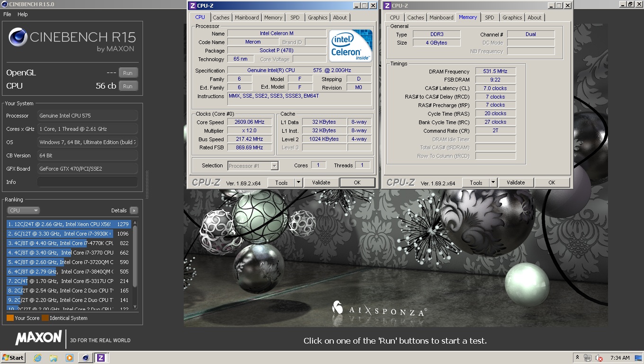
Task: Open the File menu in Cinebench
Action: coord(7,14)
